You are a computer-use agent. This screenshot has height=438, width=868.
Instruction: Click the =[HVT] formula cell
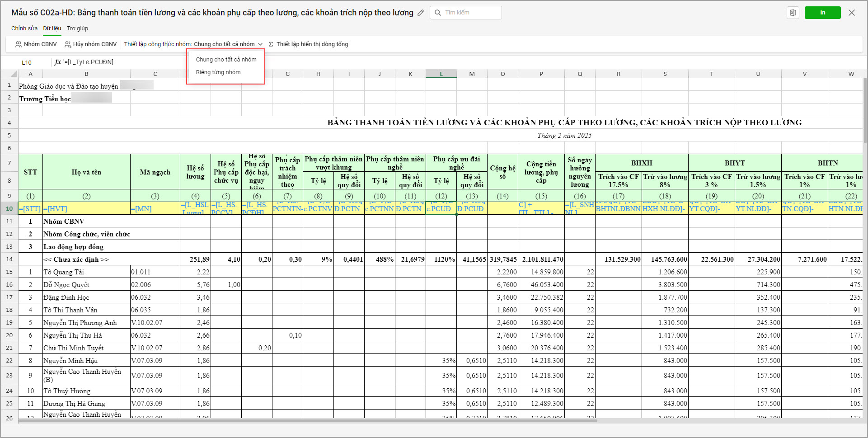tap(86, 208)
